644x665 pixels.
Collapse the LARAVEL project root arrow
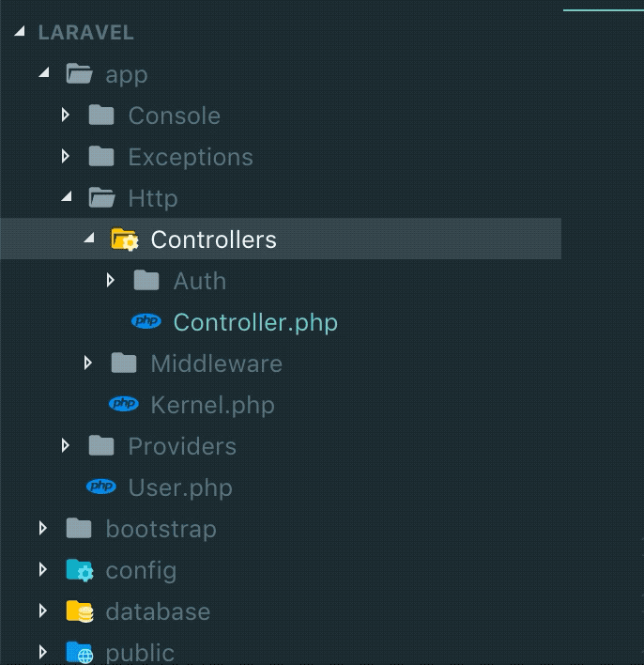pos(21,33)
